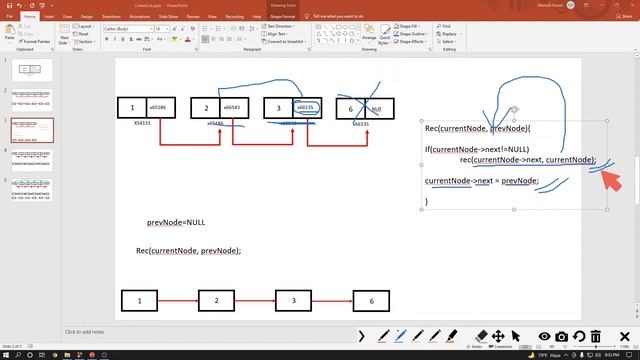Screen dimensions: 640x360
Task: Click the Reset slide button
Action: click(82, 34)
